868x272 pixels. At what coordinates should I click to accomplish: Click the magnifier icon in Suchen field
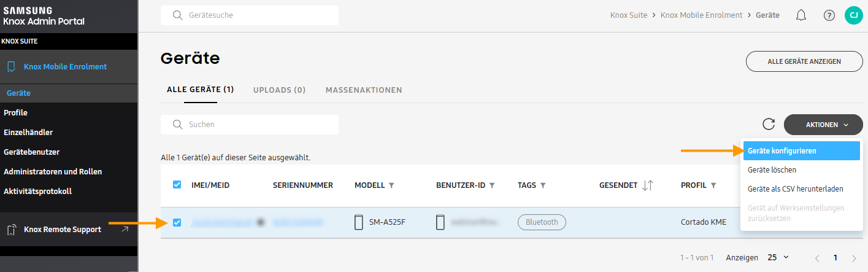coord(178,125)
